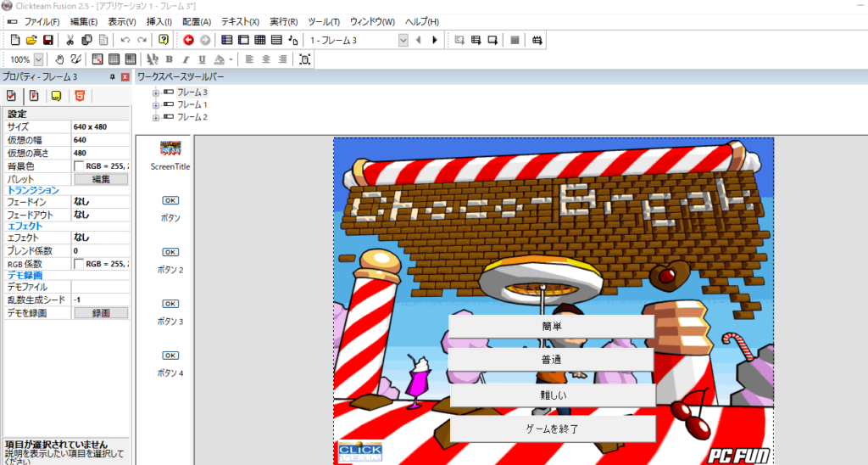The image size is (868, 465).
Task: Click the Undo arrow icon
Action: tap(125, 40)
